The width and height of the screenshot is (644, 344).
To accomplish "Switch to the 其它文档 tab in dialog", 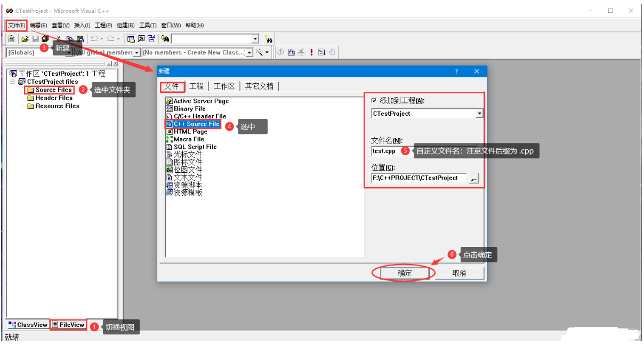I will point(260,86).
